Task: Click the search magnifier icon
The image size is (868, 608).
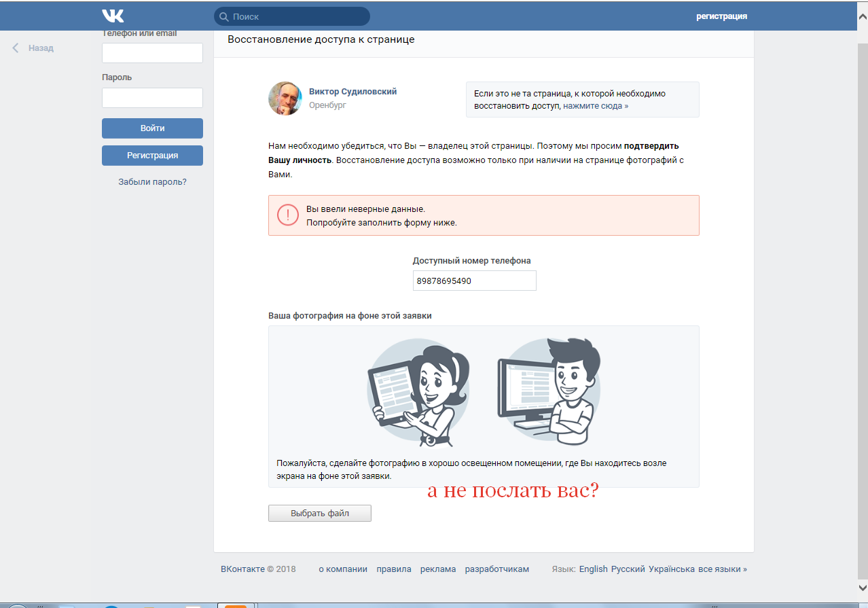Action: coord(223,16)
